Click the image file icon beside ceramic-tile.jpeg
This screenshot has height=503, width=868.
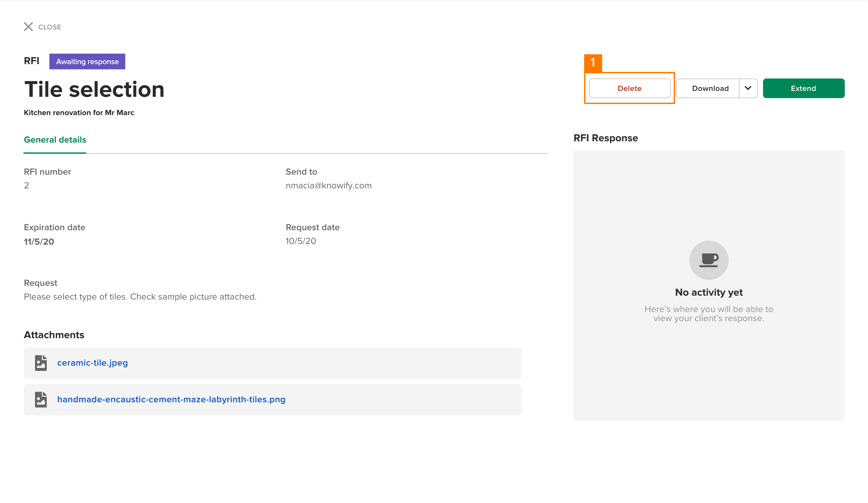pyautogui.click(x=41, y=363)
